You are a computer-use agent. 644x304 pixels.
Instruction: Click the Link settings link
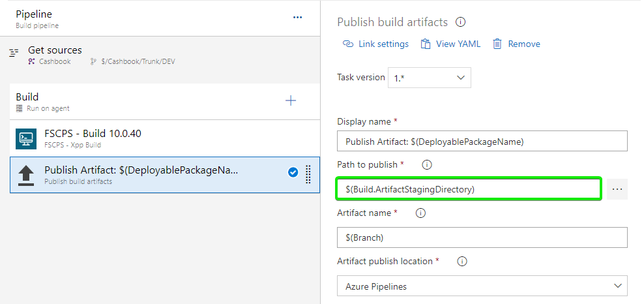[x=375, y=44]
